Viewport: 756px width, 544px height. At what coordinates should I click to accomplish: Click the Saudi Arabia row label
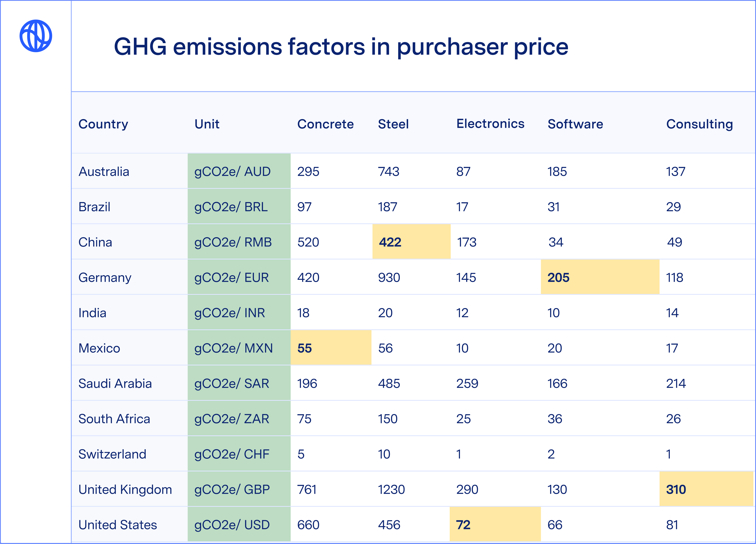tap(115, 384)
